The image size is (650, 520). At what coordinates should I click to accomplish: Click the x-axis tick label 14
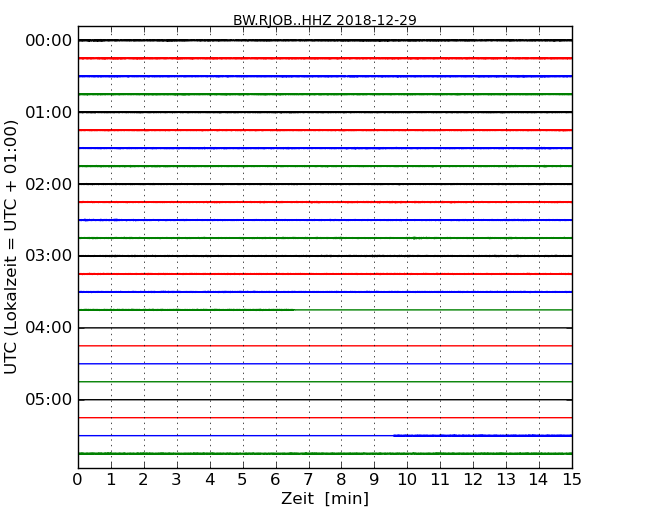pos(538,480)
